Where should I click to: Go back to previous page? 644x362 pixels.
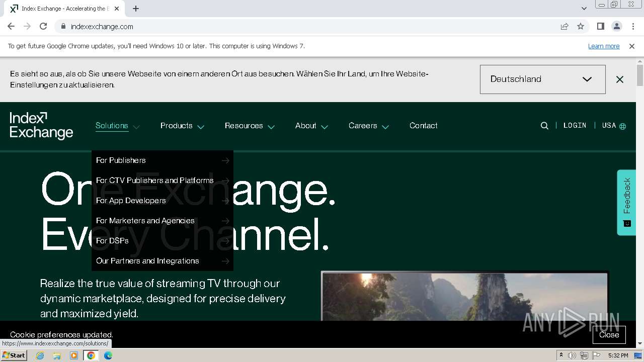point(11,26)
